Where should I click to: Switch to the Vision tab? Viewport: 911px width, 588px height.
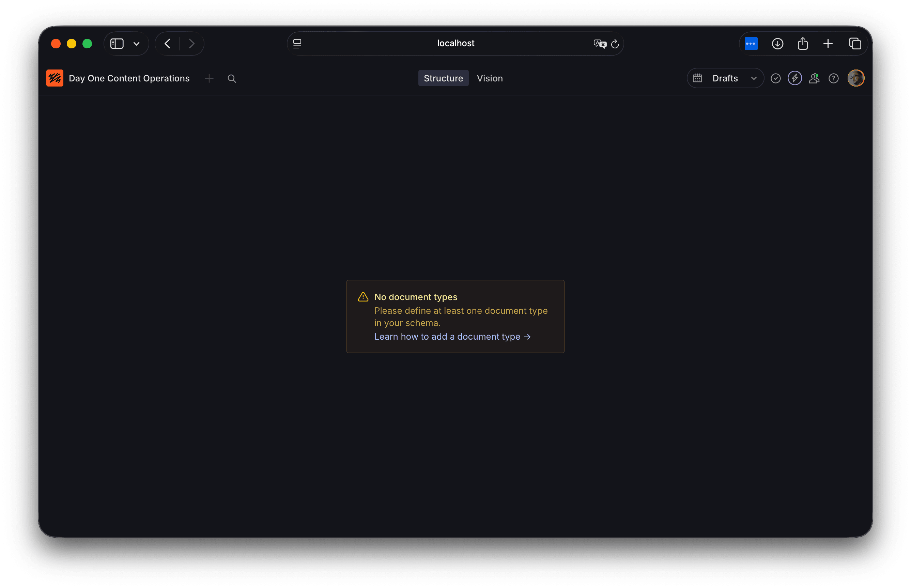click(x=490, y=78)
